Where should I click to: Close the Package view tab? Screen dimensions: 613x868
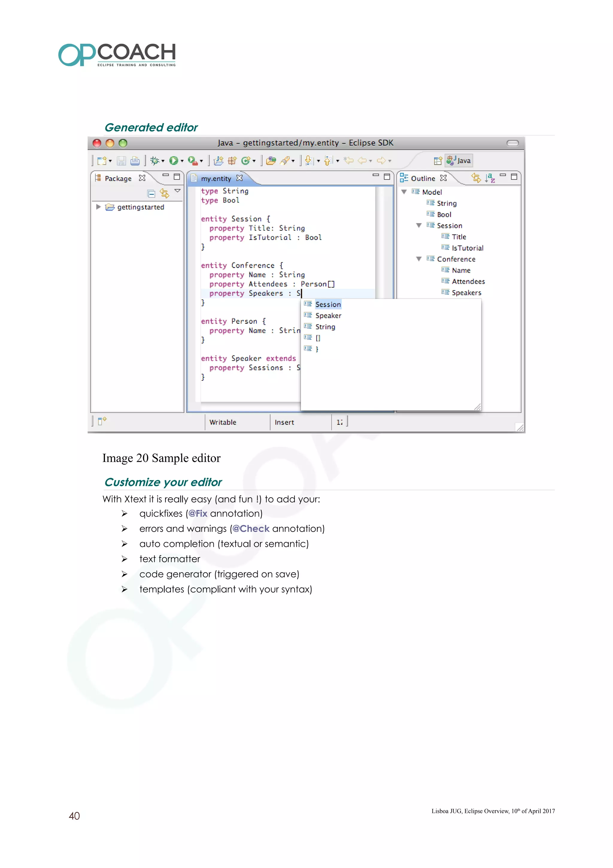pos(142,178)
